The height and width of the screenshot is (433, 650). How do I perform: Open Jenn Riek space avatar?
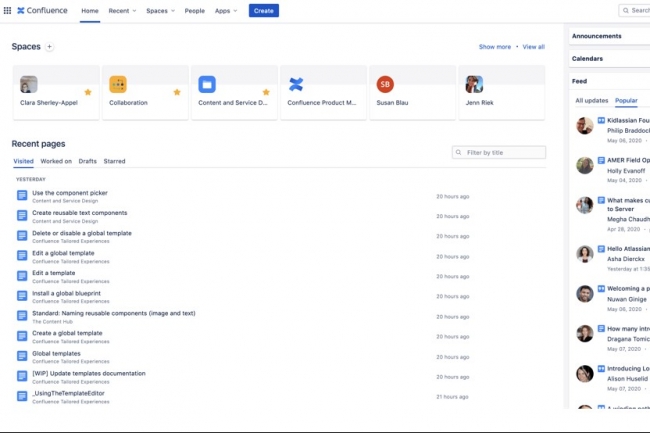click(474, 85)
